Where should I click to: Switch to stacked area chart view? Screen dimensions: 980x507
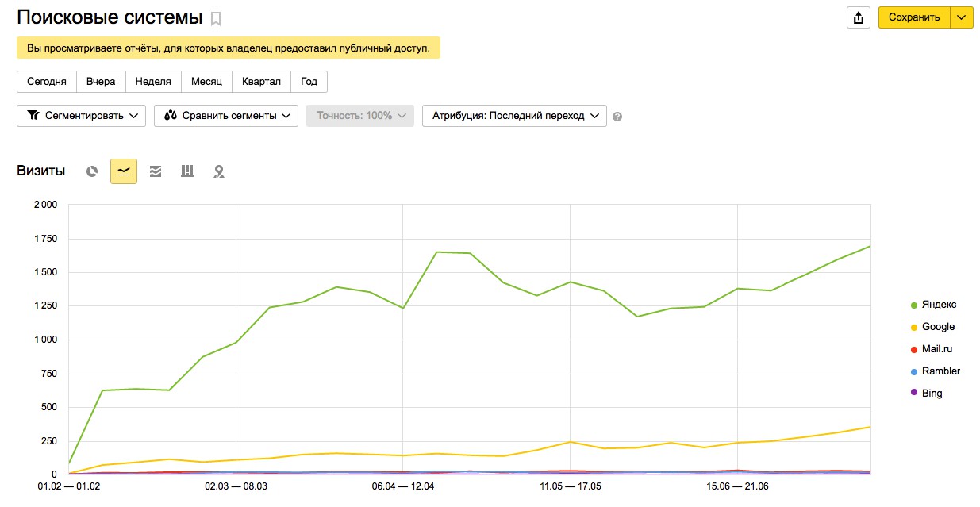(156, 171)
